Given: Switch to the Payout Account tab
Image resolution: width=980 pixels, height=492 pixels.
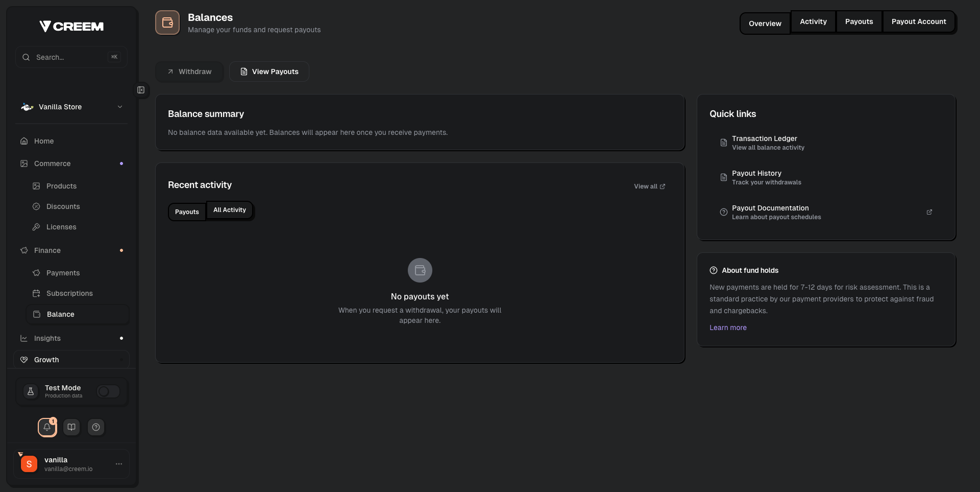Looking at the screenshot, I should click(x=919, y=21).
